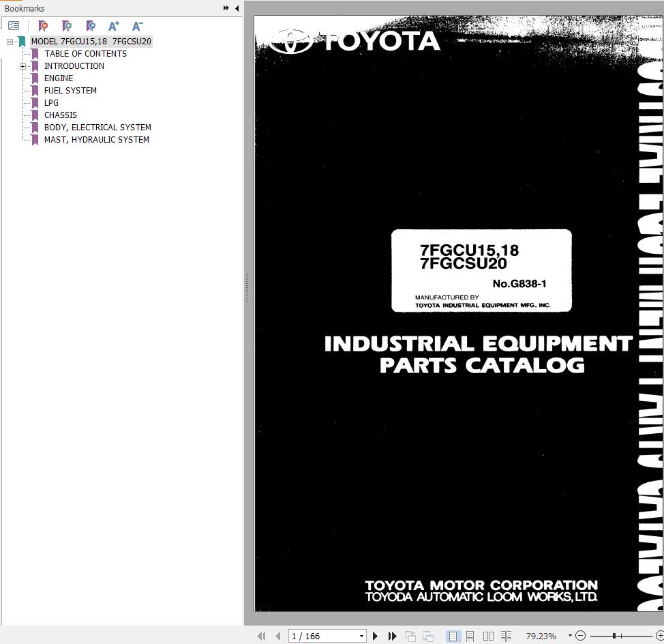Image resolution: width=664 pixels, height=644 pixels.
Task: Collapse the MODEL 7FGCU15,18 bookmark tree
Action: 10,42
